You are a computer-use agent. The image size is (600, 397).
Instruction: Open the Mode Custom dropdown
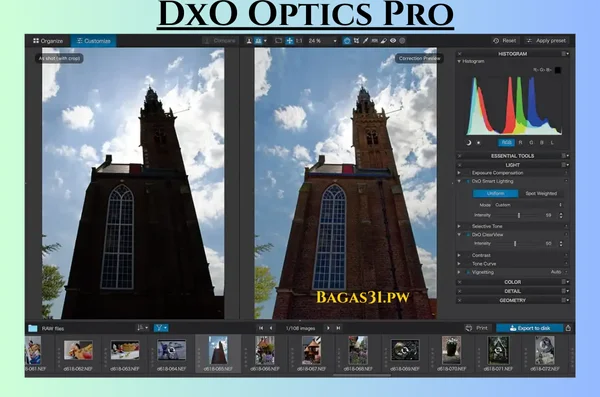[x=528, y=205]
